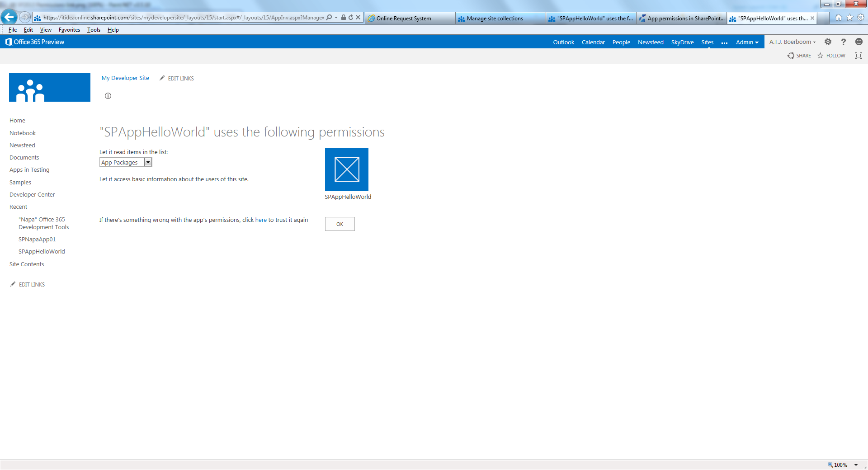Image resolution: width=868 pixels, height=470 pixels.
Task: Open the Edit menu
Action: tap(28, 30)
